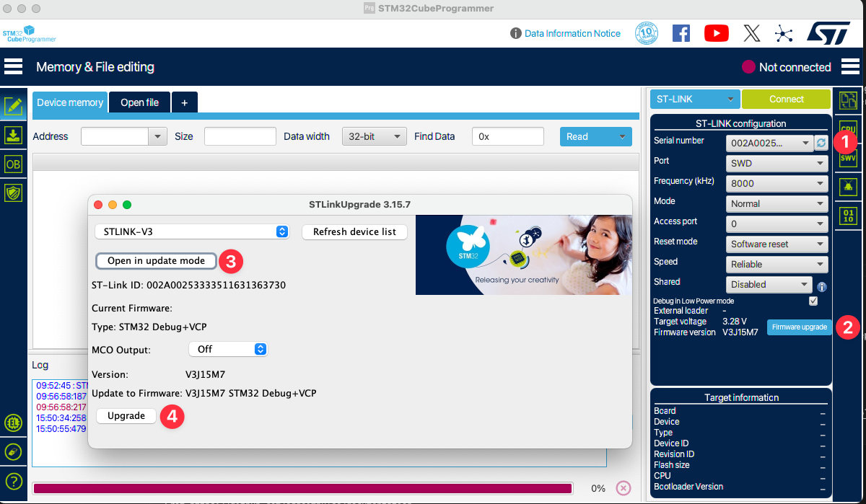Viewport: 866px width, 504px height.
Task: Click the Not connected status text
Action: click(795, 67)
